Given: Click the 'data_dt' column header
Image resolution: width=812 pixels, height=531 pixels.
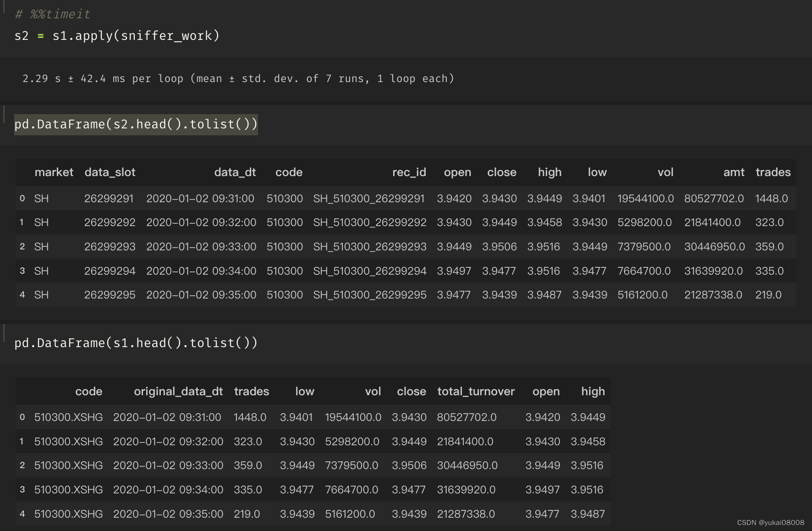Looking at the screenshot, I should click(x=235, y=172).
